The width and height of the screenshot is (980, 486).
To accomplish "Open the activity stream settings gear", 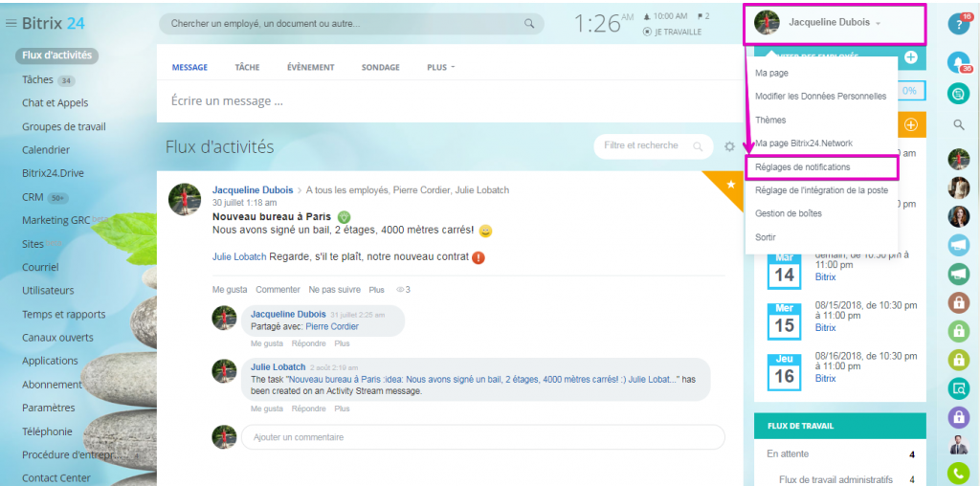I will click(729, 146).
